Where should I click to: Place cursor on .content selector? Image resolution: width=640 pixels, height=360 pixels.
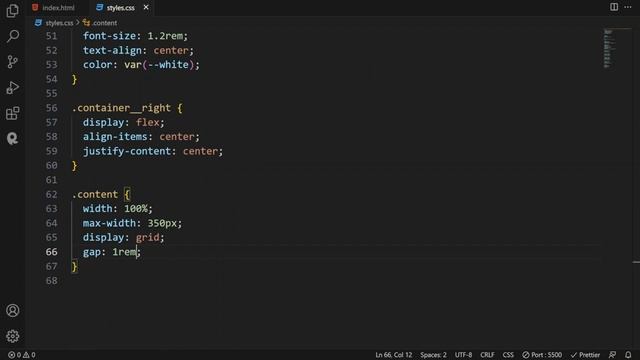click(95, 195)
